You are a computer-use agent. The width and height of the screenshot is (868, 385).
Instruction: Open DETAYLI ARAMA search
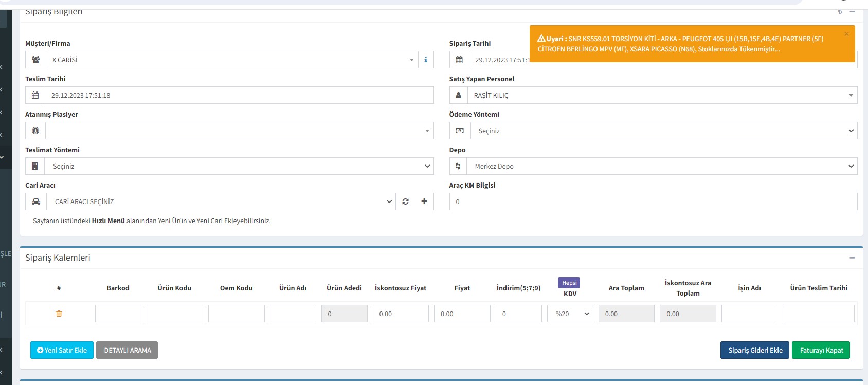127,350
